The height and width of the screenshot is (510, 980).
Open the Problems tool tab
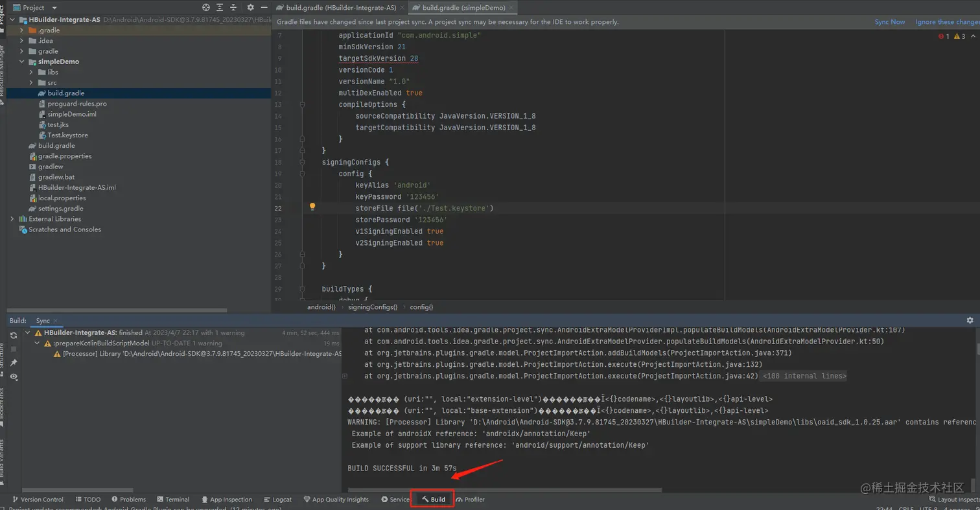(x=128, y=500)
